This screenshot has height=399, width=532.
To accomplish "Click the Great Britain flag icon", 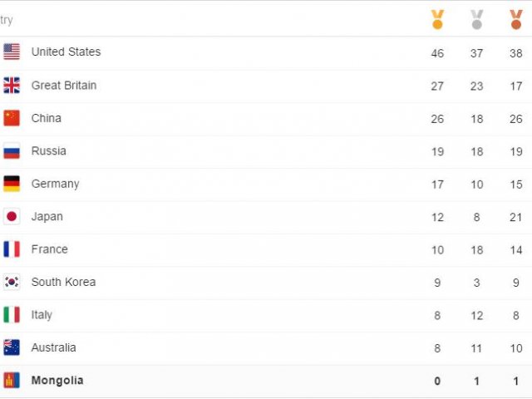I will [x=12, y=85].
